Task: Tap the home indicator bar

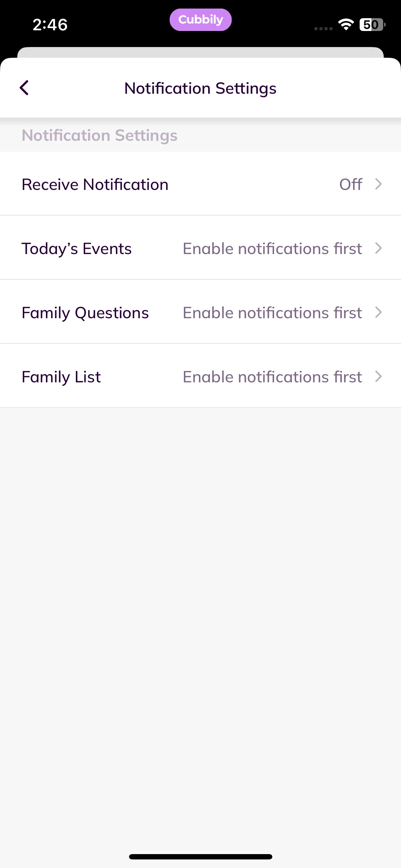Action: [200, 857]
